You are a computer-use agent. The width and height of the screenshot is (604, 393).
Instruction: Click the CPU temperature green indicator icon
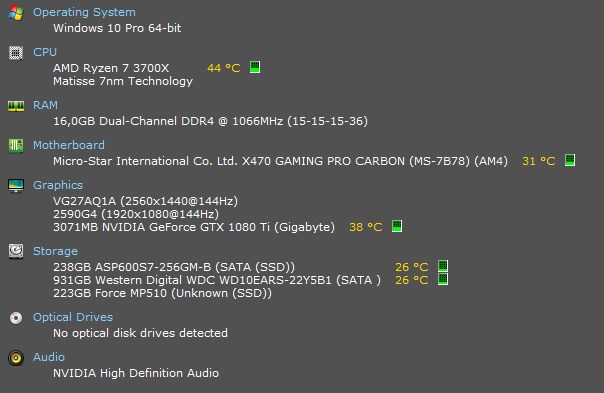tap(255, 67)
